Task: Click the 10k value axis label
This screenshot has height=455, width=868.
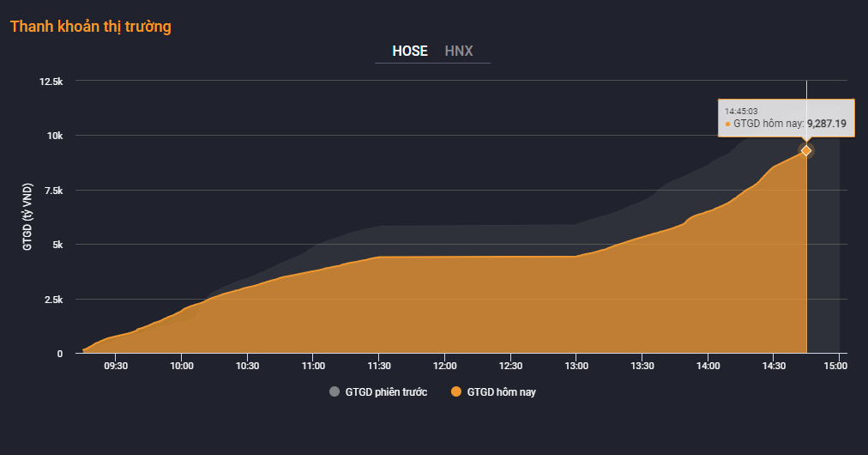Action: tap(55, 136)
